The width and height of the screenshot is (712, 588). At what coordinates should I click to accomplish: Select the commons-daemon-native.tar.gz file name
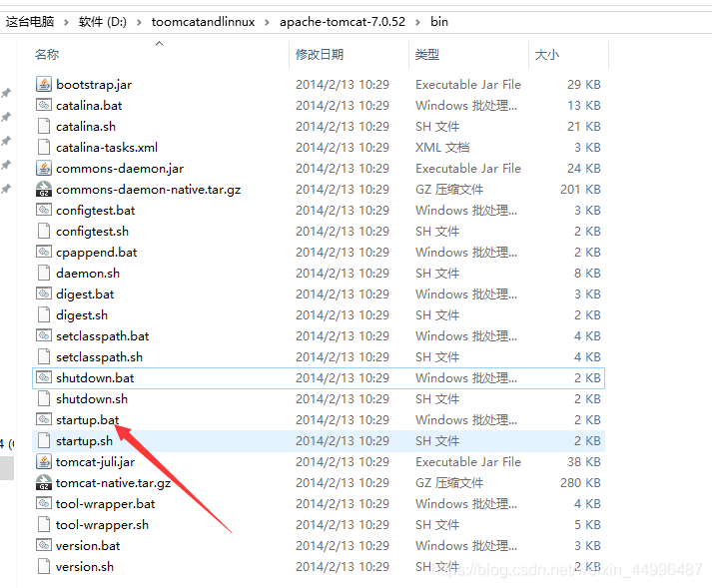[149, 190]
